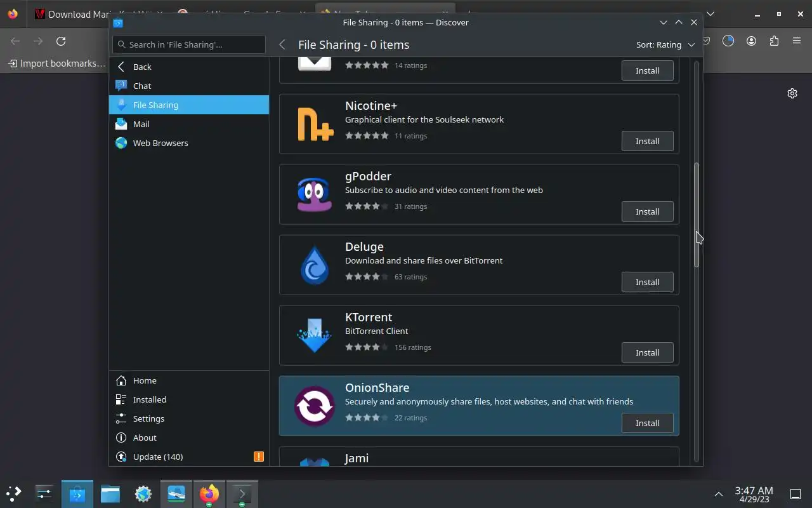Open the OnionShare title text
This screenshot has height=508, width=812.
377,387
